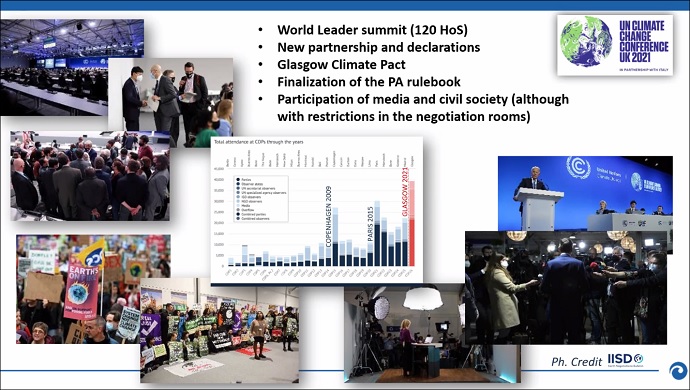Click the 'Ph. Credit' text

click(576, 362)
